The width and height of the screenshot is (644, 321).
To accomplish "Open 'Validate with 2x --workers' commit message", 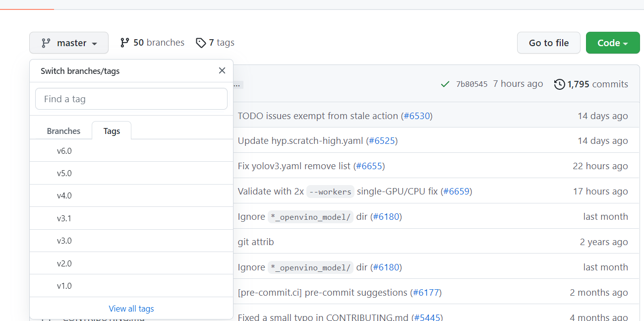I will pos(338,192).
